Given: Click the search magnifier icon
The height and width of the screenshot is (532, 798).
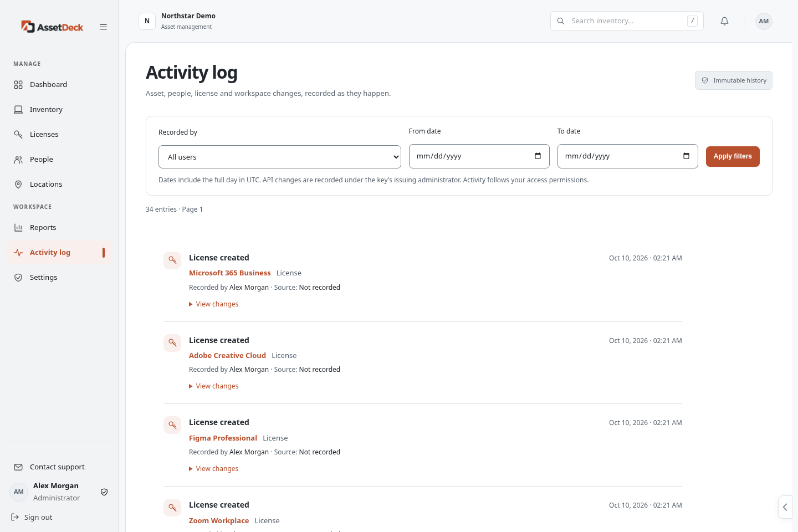Looking at the screenshot, I should (x=561, y=21).
